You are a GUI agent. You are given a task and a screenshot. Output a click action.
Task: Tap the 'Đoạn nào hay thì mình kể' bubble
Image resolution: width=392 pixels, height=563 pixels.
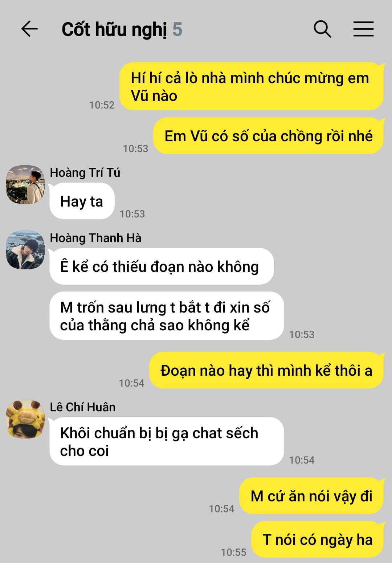point(266,370)
